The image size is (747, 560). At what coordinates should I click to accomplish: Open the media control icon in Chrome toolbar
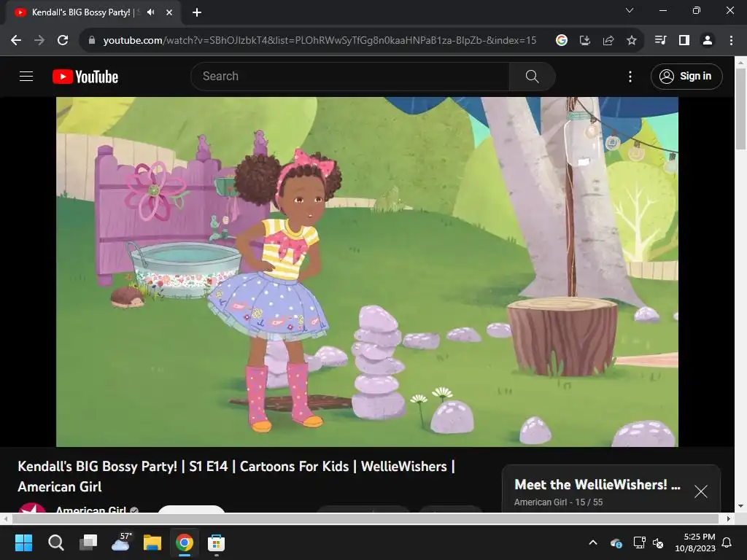click(x=661, y=41)
